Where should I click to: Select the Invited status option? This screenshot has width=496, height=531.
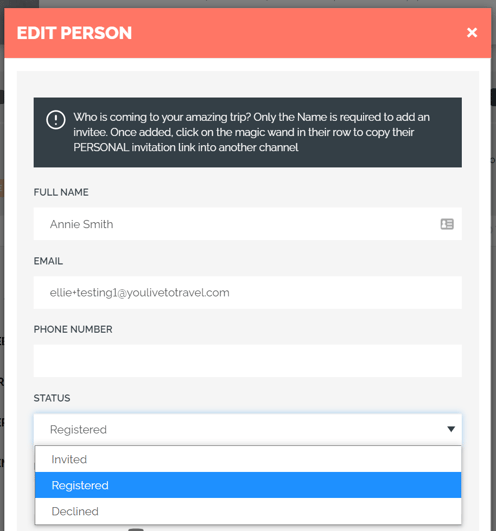pos(248,459)
